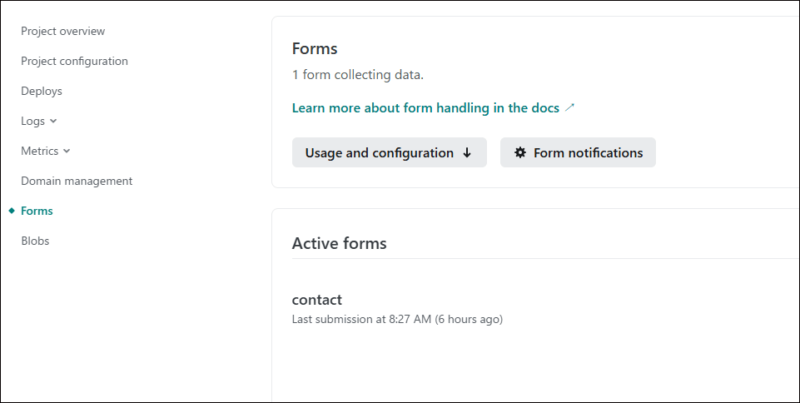Click the Last submission at 8:27 AM line
Viewport: 800px width, 403px height.
pos(397,319)
